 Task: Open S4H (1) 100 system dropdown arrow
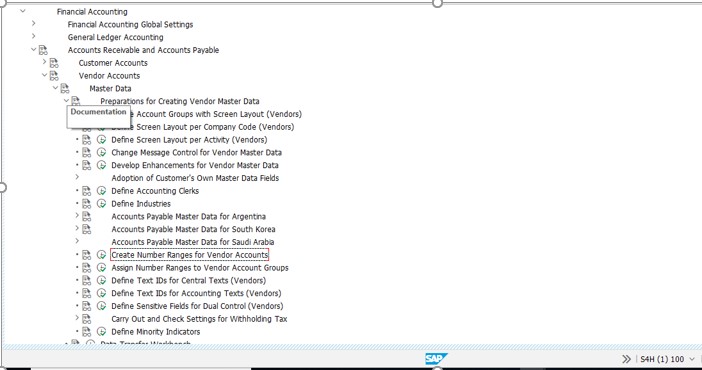pyautogui.click(x=692, y=359)
